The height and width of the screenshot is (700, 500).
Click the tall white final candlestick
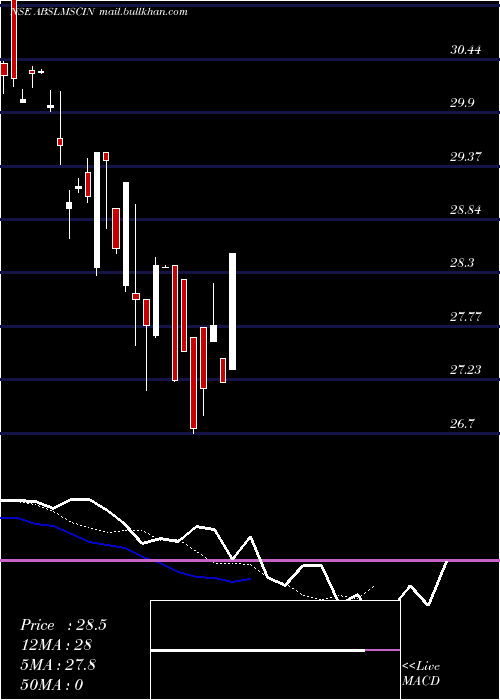pyautogui.click(x=233, y=311)
